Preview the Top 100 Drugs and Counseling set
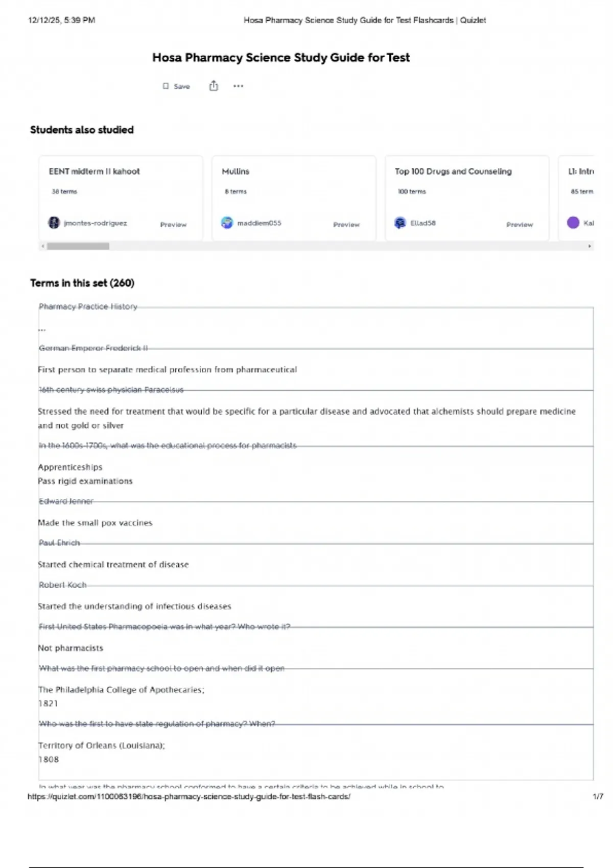613x868 pixels. [x=520, y=225]
